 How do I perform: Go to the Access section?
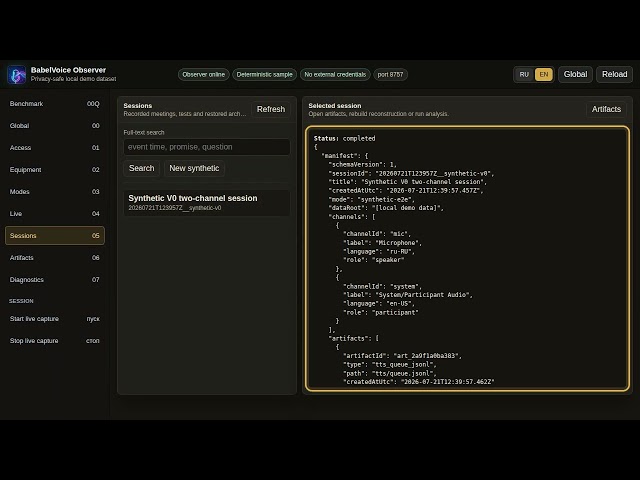[55, 148]
